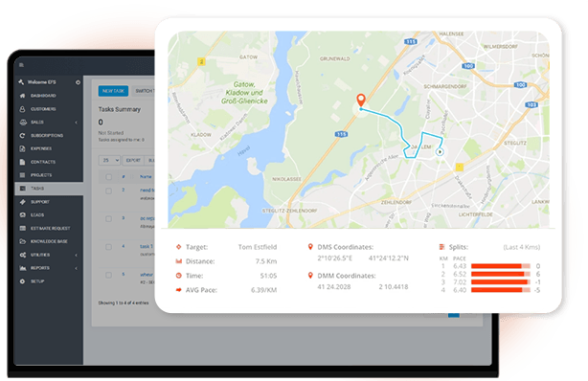
Task: Select Tasks in the sidebar menu
Action: click(49, 189)
